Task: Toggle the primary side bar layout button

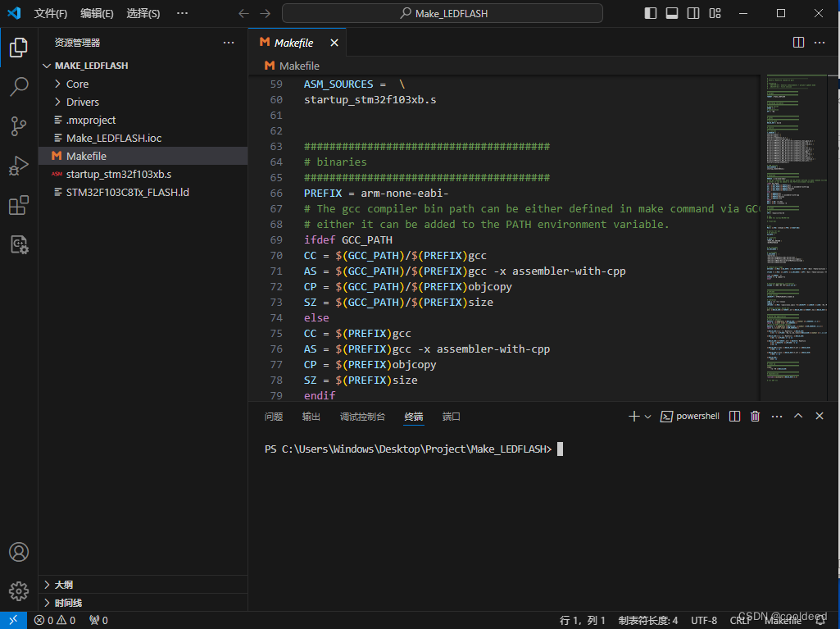Action: click(x=651, y=13)
